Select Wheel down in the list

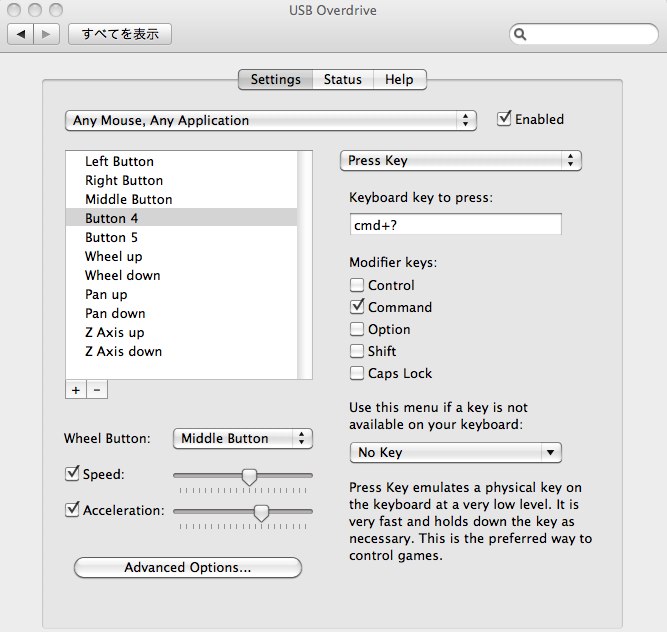tap(182, 276)
